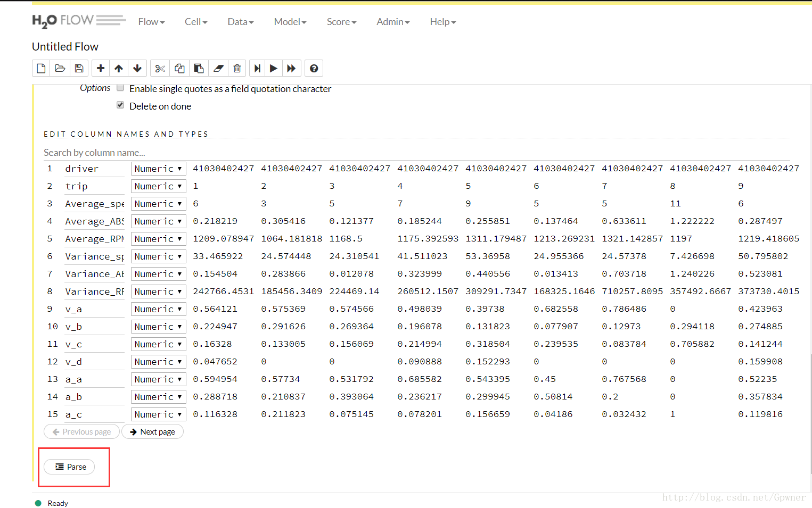Click the Previous page button
Image resolution: width=812 pixels, height=508 pixels.
pyautogui.click(x=81, y=431)
